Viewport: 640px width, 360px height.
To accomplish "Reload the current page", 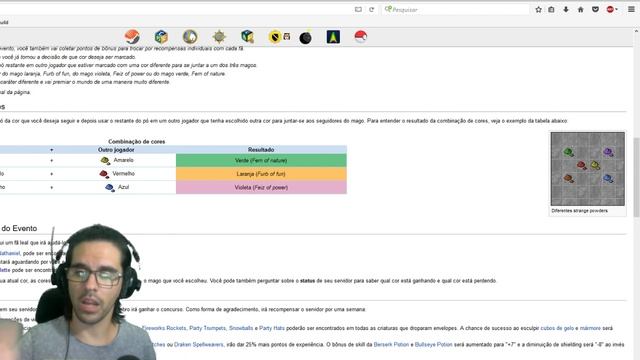I will pos(371,9).
